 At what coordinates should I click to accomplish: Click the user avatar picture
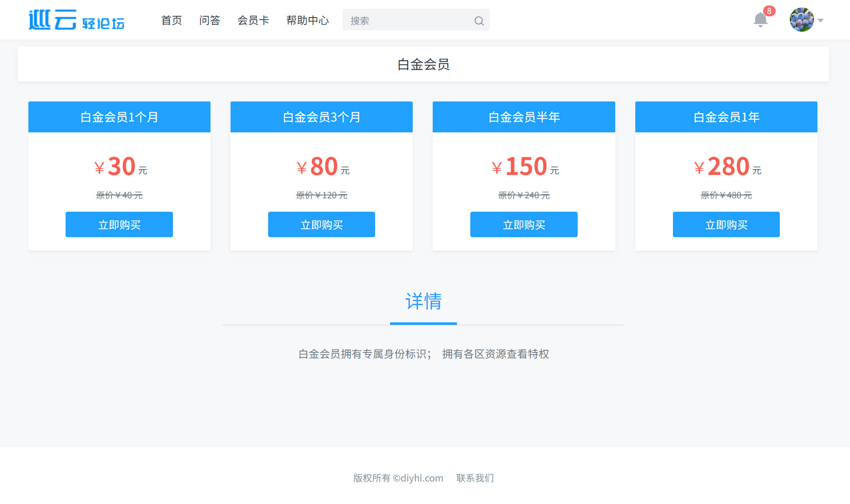(x=801, y=20)
